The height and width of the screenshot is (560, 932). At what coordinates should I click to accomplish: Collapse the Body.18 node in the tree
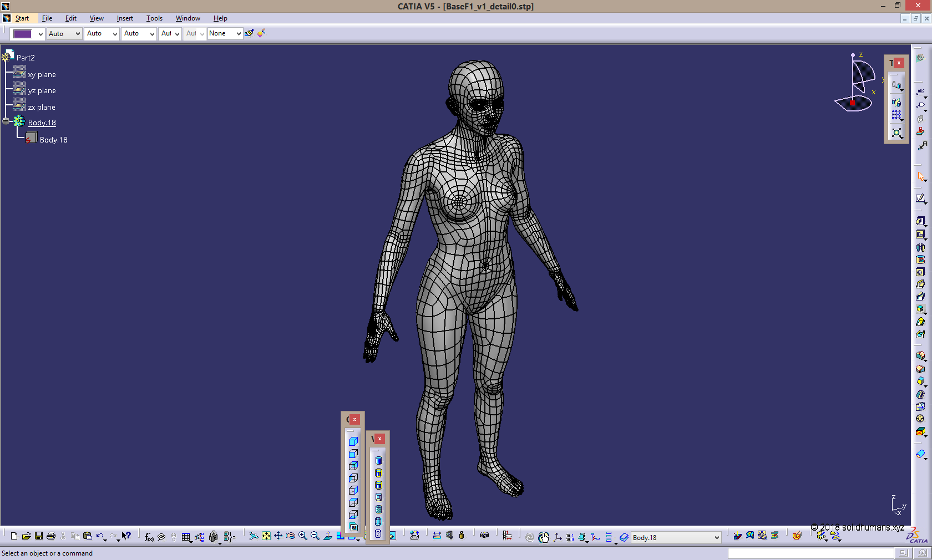pyautogui.click(x=6, y=122)
